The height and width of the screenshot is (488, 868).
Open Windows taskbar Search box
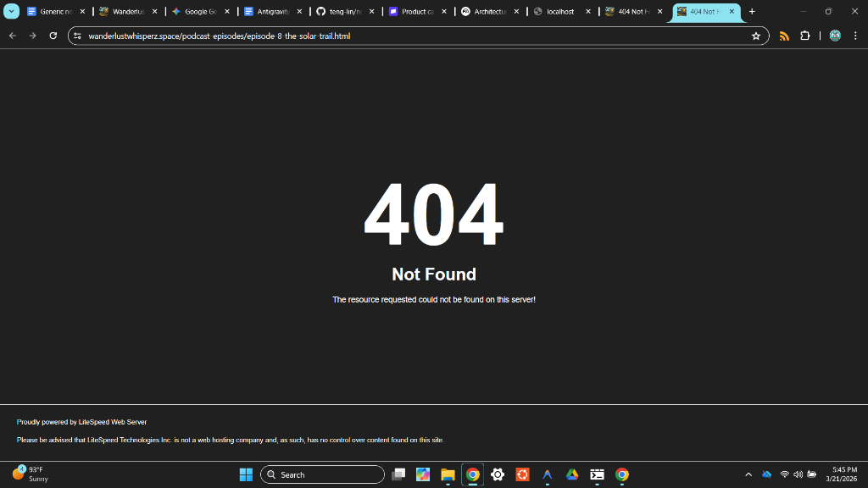(x=323, y=474)
